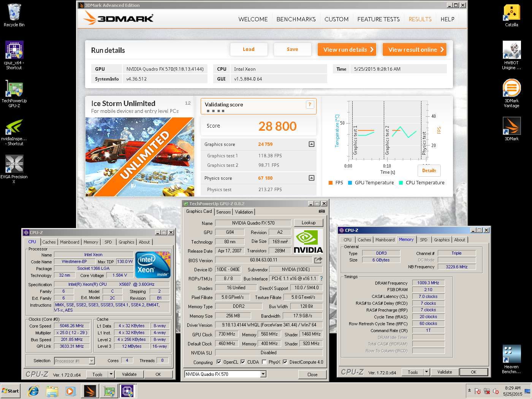Image resolution: width=532 pixels, height=399 pixels.
Task: Click the 28 800 score value
Action: (277, 126)
